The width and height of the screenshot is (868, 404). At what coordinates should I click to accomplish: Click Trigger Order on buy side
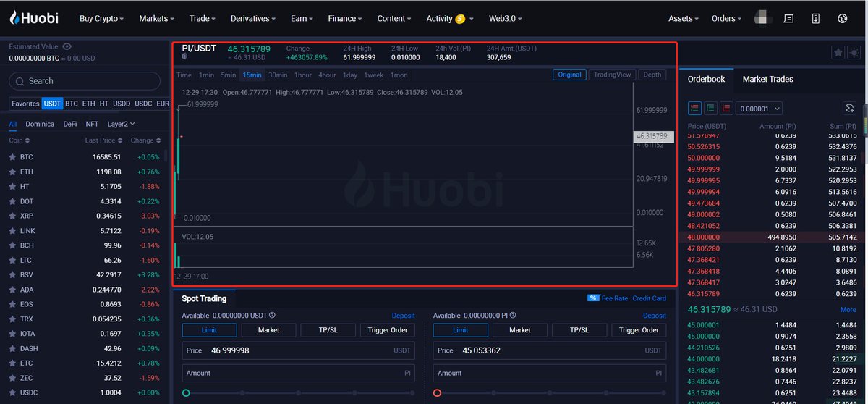pos(388,330)
